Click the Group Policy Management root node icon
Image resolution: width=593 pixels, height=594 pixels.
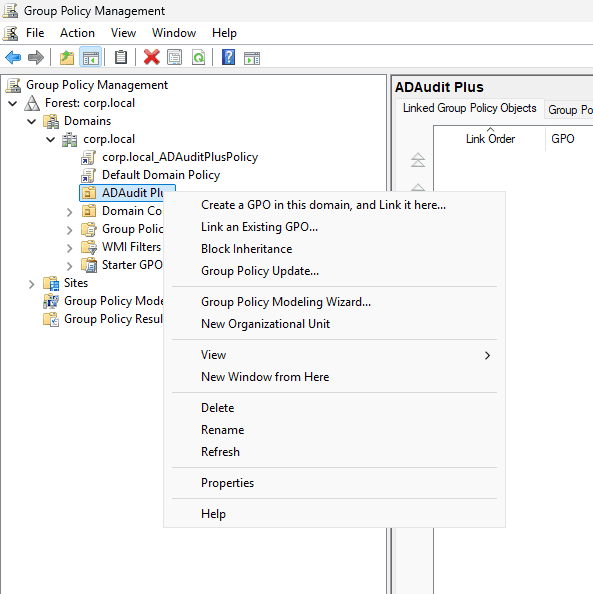(x=13, y=86)
